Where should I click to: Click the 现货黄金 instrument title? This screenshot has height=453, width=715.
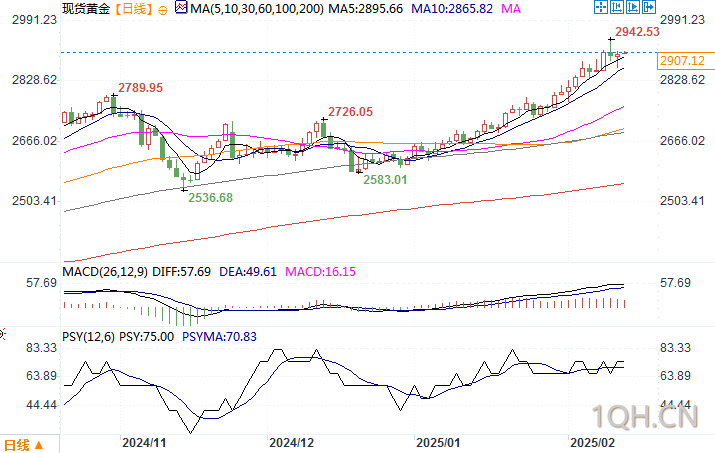click(86, 8)
